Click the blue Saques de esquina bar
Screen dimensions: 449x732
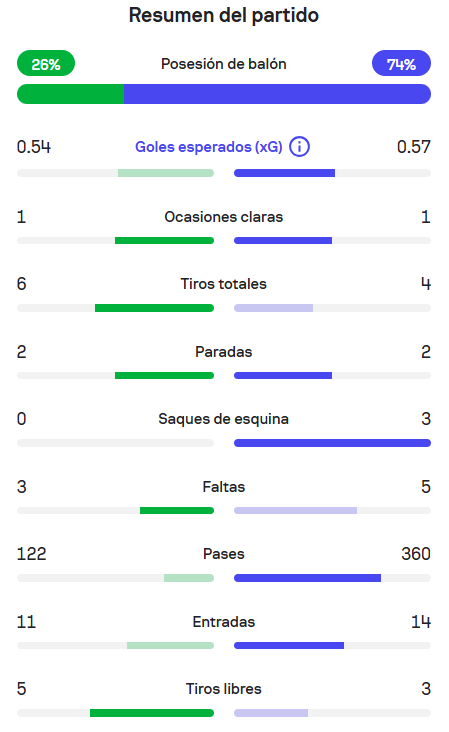point(332,443)
